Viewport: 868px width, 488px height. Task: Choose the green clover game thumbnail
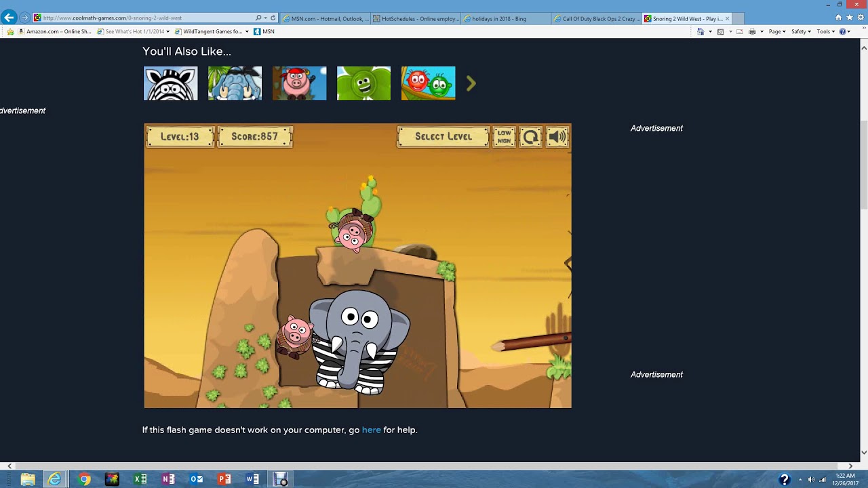coord(363,83)
